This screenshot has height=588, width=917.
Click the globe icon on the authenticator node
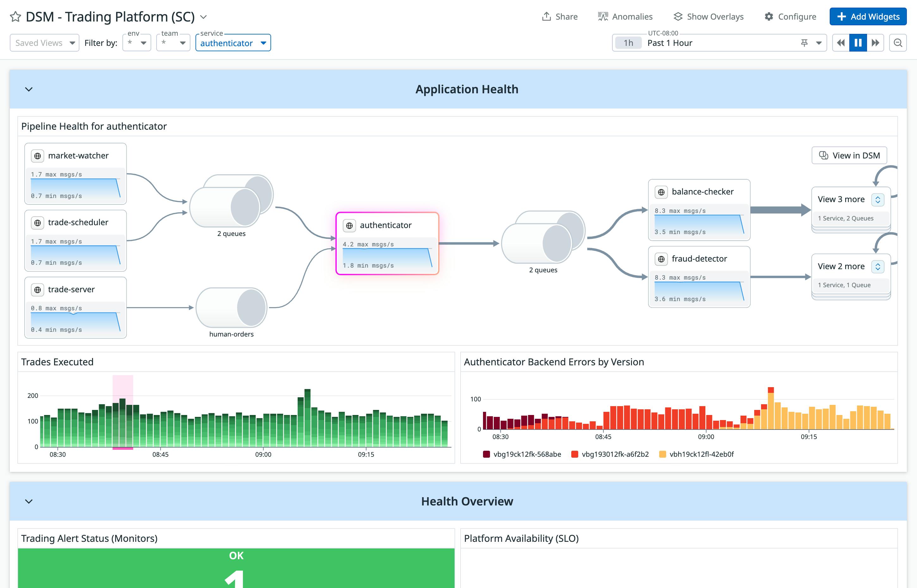tap(349, 225)
